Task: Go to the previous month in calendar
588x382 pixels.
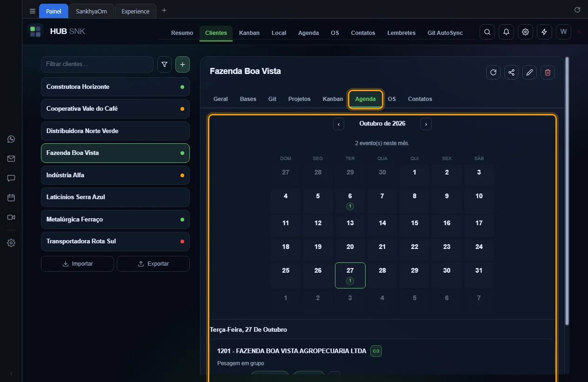Action: click(339, 124)
